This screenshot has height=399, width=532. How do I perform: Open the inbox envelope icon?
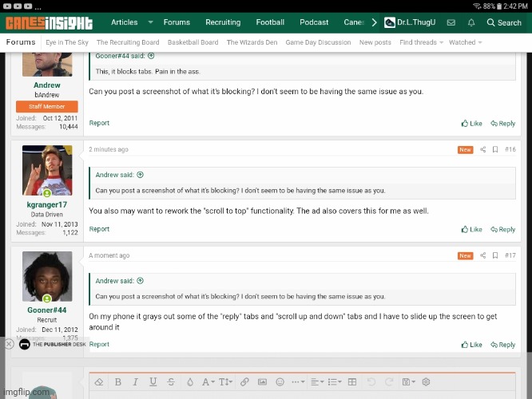pos(451,22)
